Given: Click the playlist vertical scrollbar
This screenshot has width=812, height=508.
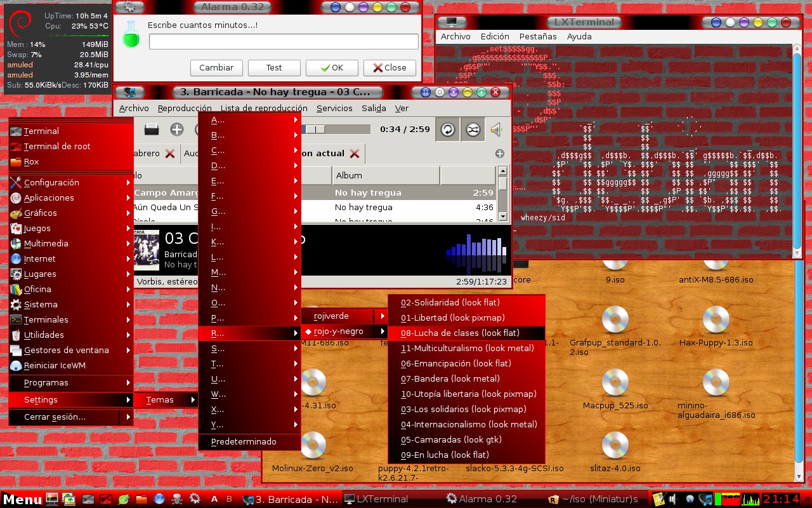Looking at the screenshot, I should point(503,194).
